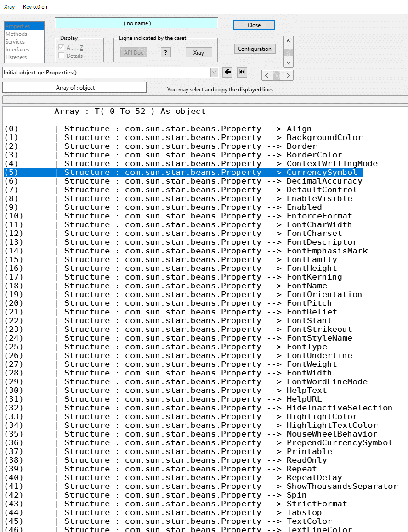The image size is (408, 532).
Task: Select the FontDescriptor property line
Action: [322, 242]
